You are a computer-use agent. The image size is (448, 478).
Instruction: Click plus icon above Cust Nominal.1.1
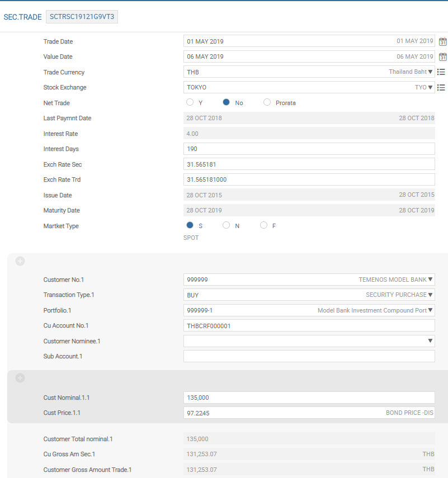[x=20, y=378]
